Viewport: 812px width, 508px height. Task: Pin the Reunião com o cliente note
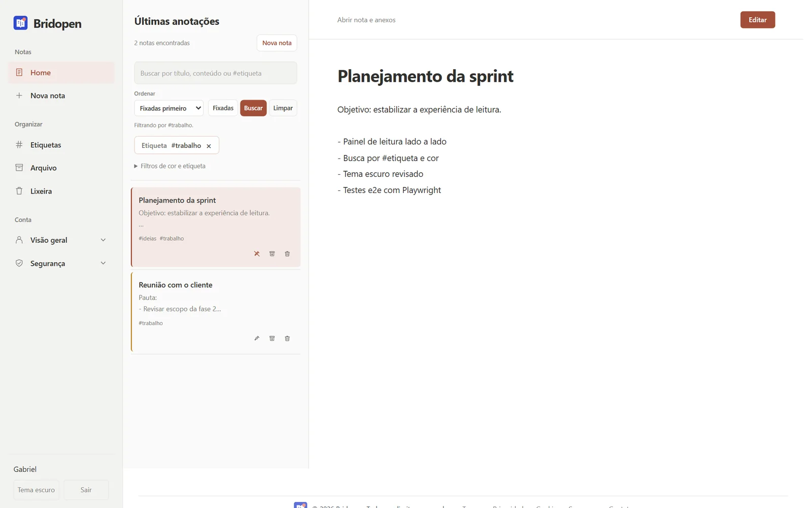257,338
